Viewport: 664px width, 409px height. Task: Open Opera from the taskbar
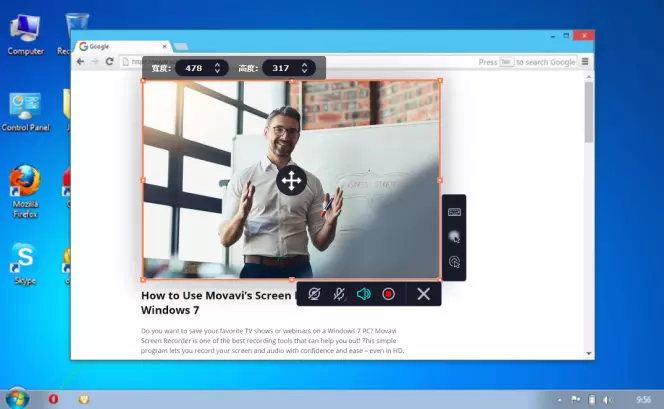point(53,399)
